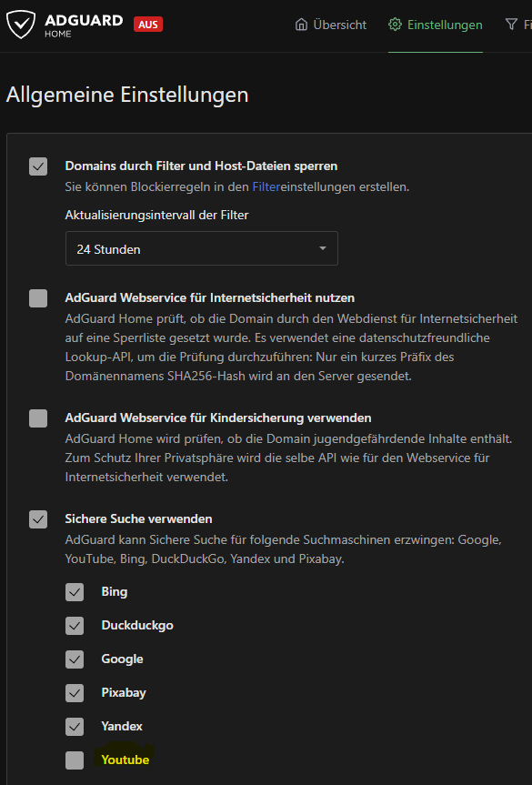Image resolution: width=532 pixels, height=785 pixels.
Task: Click the ADGUARD HOME wordmark
Action: tap(84, 25)
